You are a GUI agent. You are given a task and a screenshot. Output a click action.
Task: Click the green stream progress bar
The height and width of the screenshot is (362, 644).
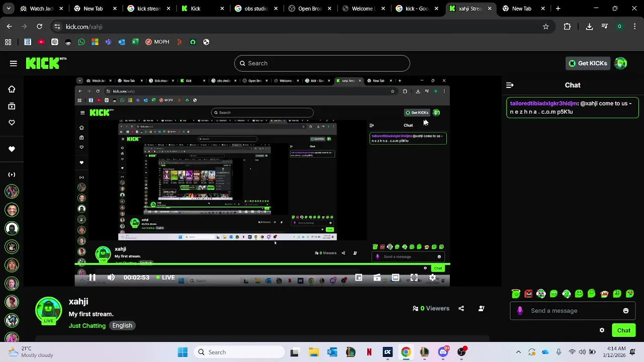click(x=262, y=263)
